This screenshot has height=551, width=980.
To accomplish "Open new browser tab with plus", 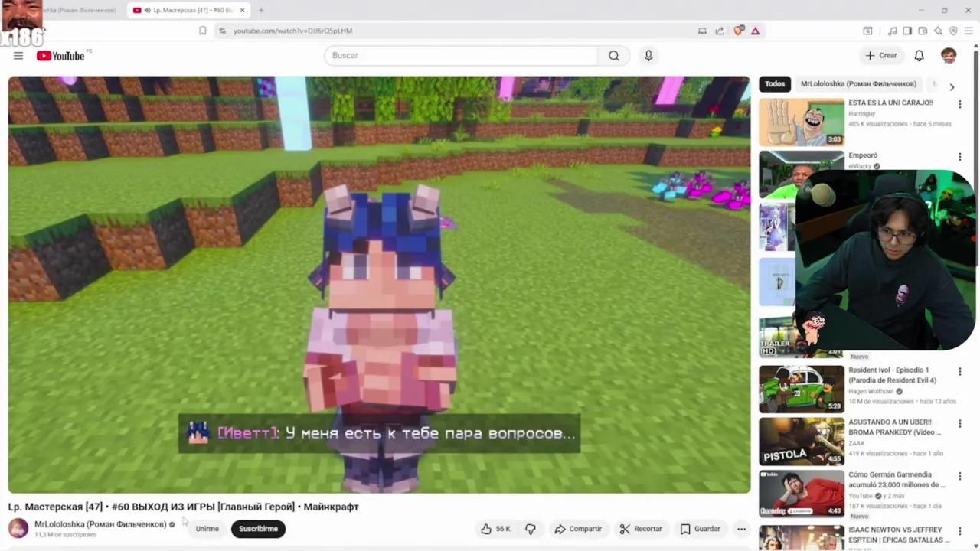I will tap(261, 10).
